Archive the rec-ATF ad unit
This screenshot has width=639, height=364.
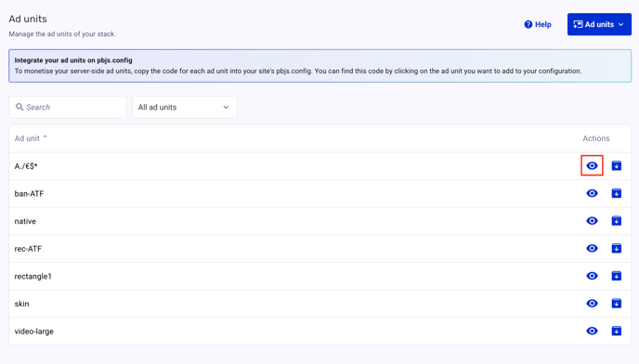pos(616,248)
